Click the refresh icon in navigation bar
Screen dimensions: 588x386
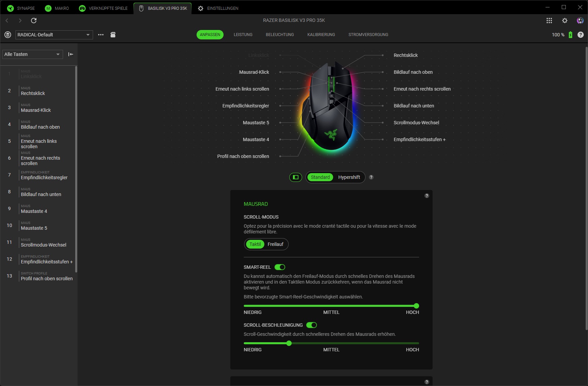pos(34,21)
